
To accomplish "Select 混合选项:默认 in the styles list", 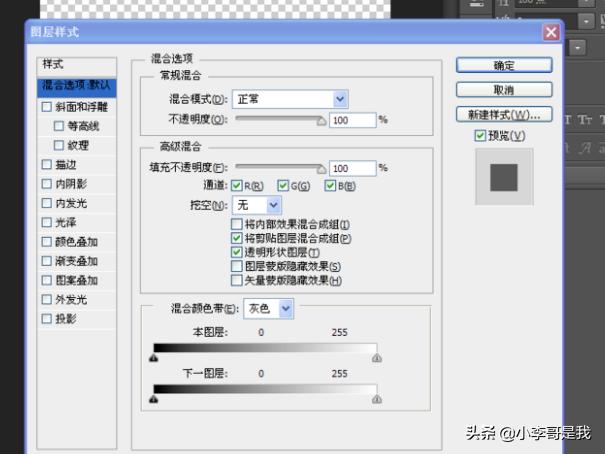I will (77, 86).
